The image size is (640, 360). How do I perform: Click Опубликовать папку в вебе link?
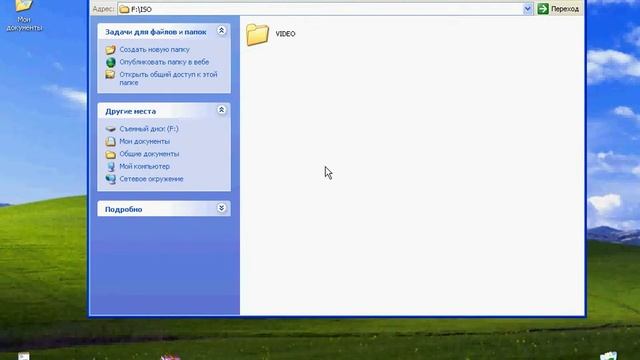[164, 62]
